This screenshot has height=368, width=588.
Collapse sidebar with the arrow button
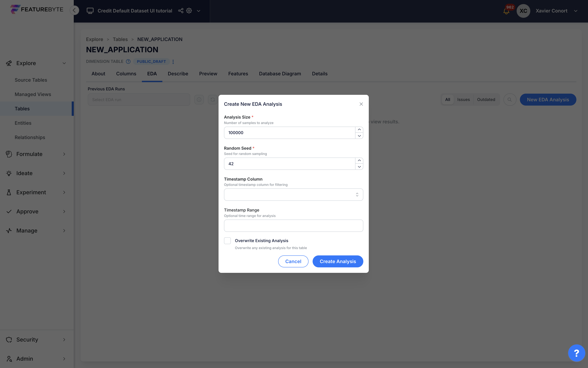pyautogui.click(x=74, y=10)
